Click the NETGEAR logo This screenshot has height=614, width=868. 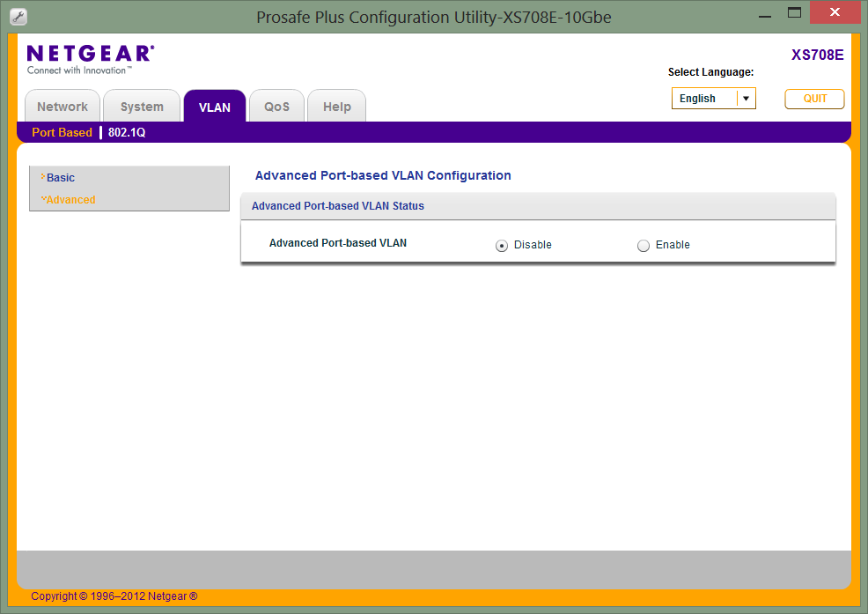(x=90, y=59)
